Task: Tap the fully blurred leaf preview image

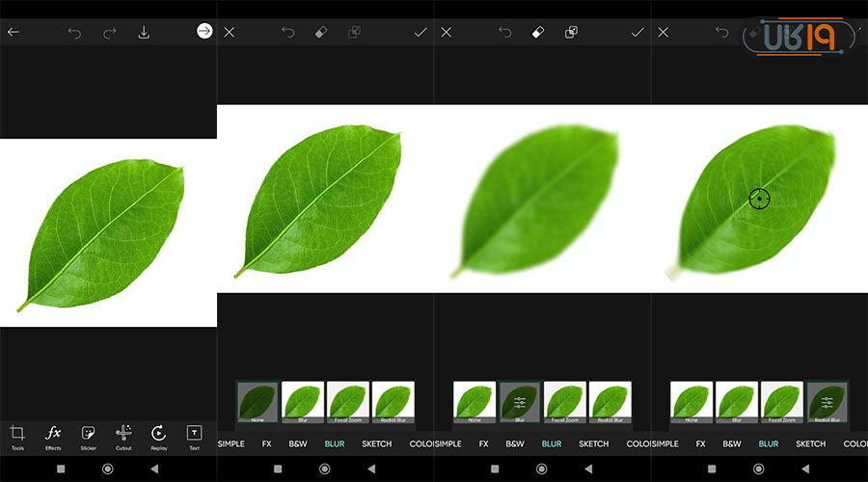Action: coord(542,200)
